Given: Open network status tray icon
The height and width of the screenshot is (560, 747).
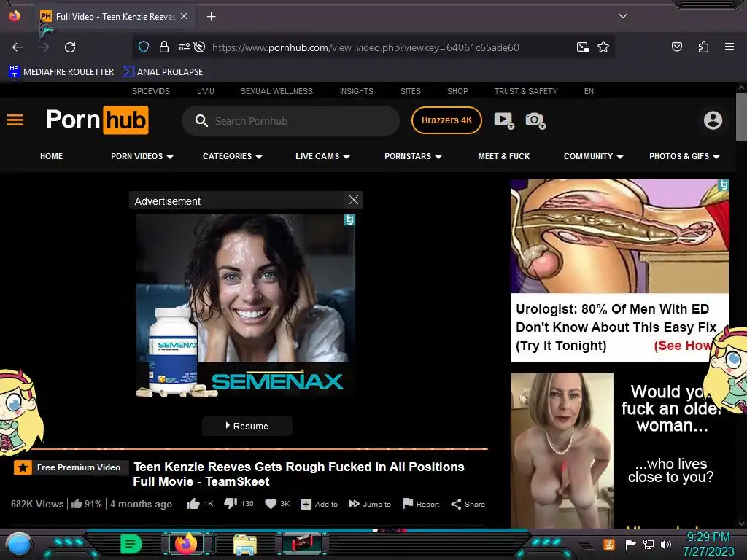Looking at the screenshot, I should coord(649,544).
